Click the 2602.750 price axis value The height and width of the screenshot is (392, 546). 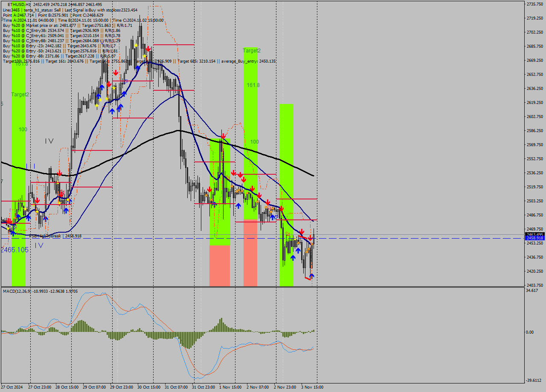(535, 116)
